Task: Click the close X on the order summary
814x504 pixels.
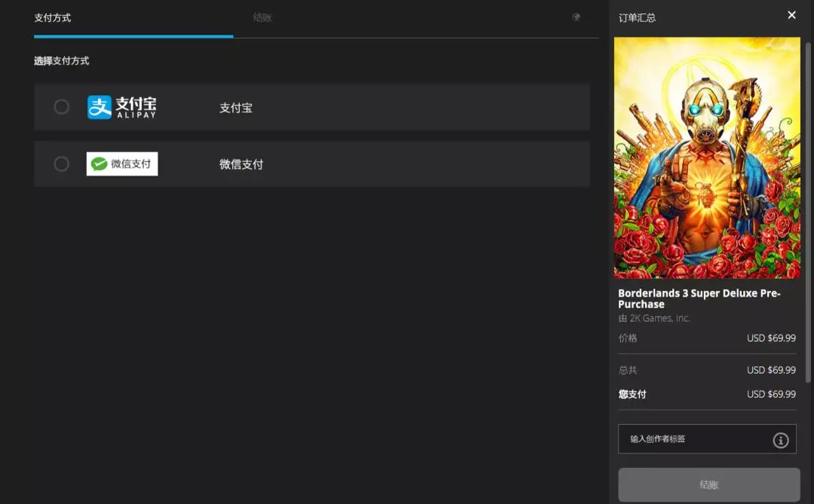Action: (x=791, y=14)
